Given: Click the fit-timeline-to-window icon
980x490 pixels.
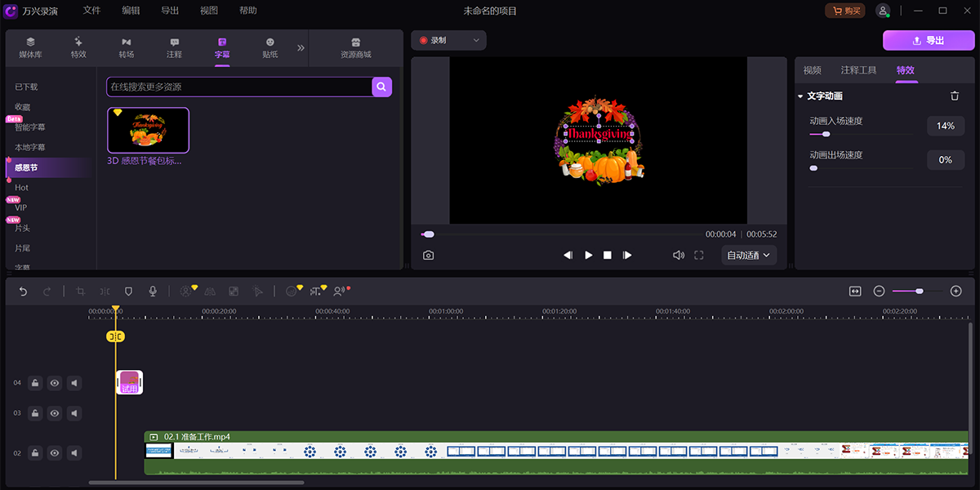Looking at the screenshot, I should (855, 291).
